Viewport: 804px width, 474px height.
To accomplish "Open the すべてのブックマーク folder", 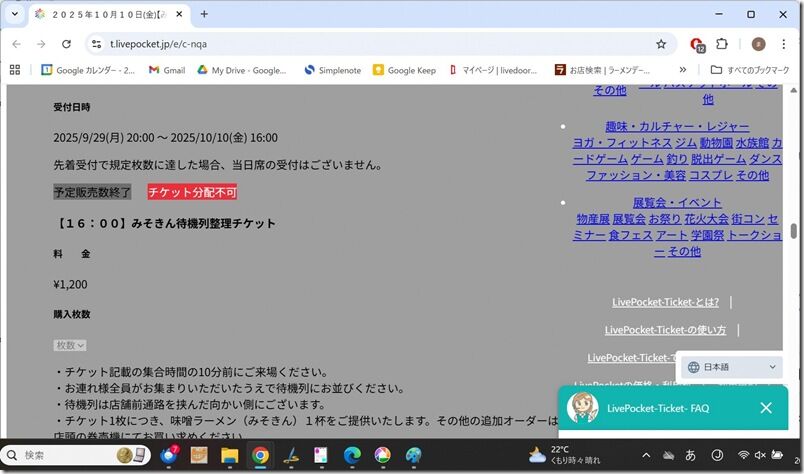I will [750, 70].
